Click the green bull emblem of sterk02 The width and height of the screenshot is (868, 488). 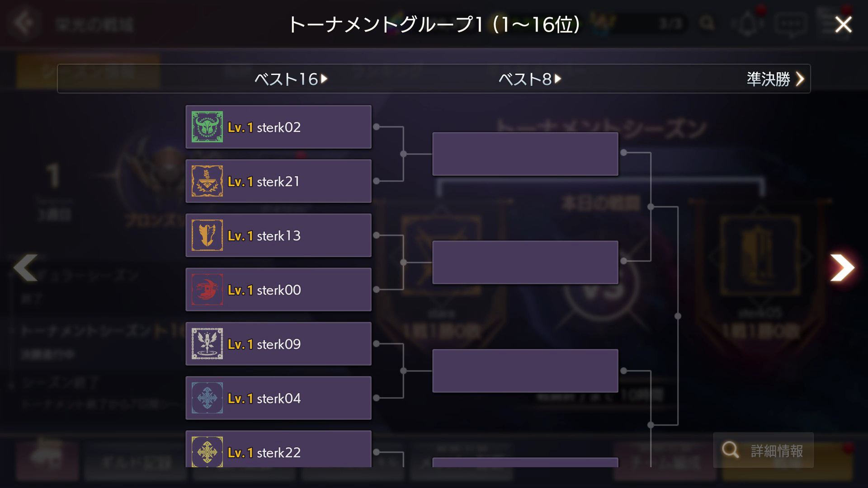pyautogui.click(x=207, y=127)
